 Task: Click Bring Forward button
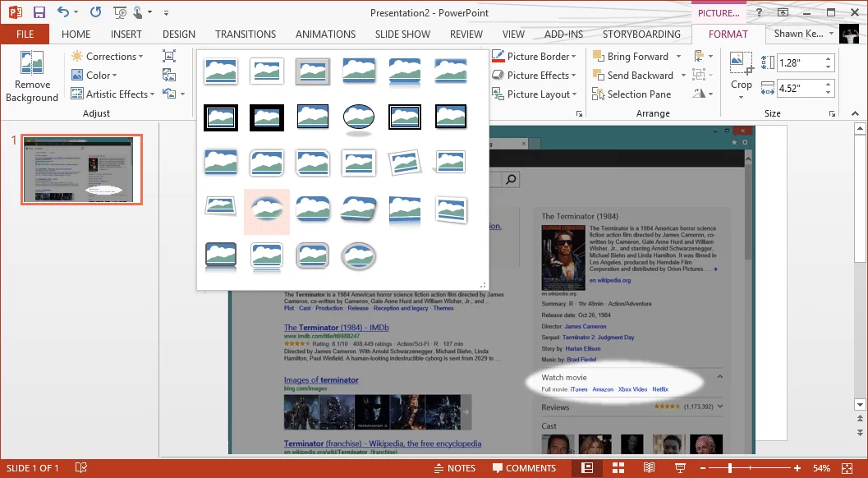click(x=631, y=57)
